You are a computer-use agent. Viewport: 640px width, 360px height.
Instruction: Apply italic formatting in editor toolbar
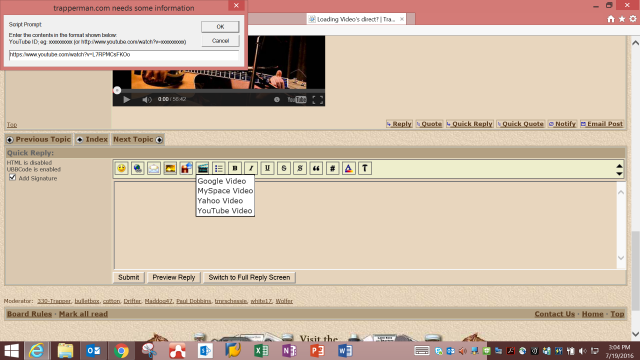pos(251,168)
